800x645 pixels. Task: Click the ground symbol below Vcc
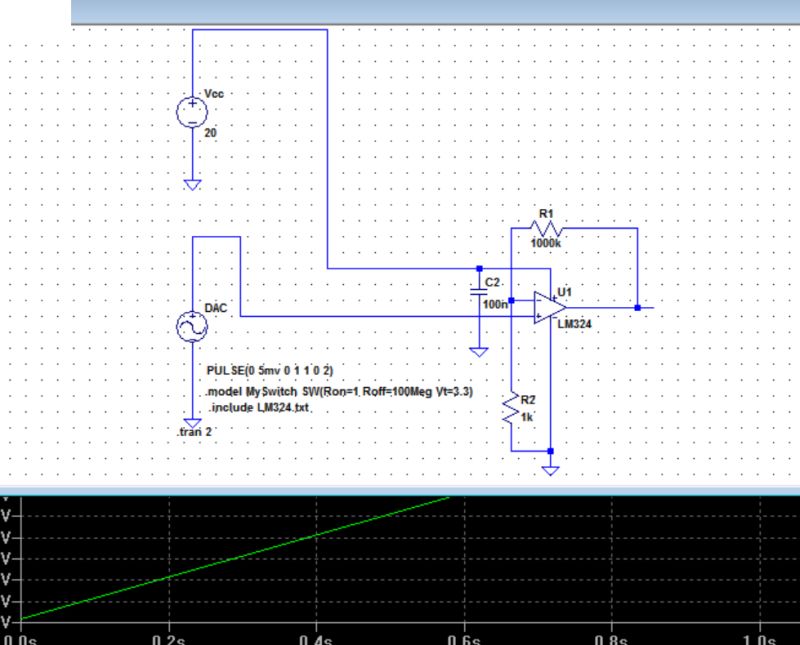(x=193, y=183)
